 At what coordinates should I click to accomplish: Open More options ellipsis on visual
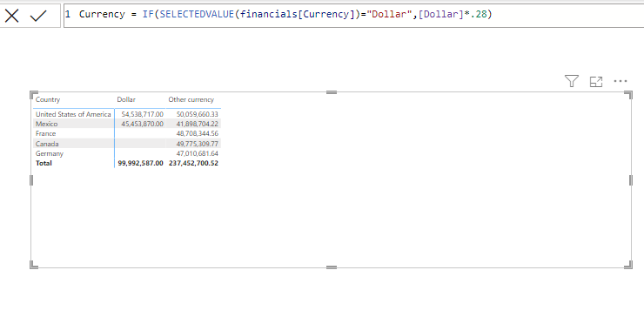[621, 81]
